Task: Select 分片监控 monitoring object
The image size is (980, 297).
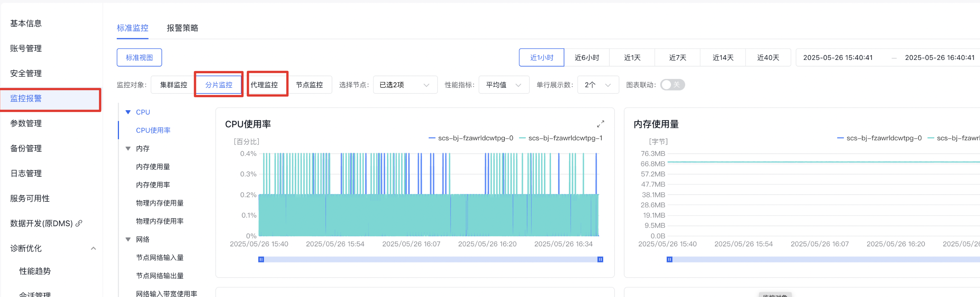Action: click(219, 84)
